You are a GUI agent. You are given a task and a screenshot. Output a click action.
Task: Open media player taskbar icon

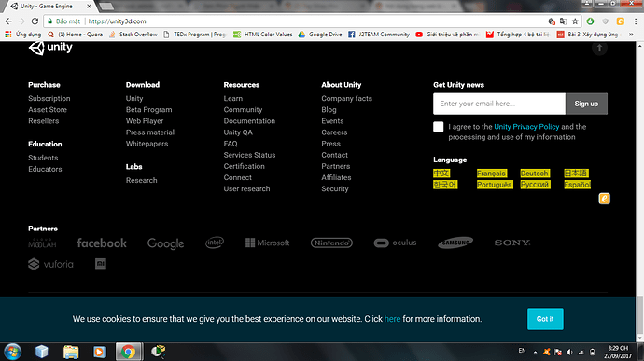pyautogui.click(x=99, y=352)
